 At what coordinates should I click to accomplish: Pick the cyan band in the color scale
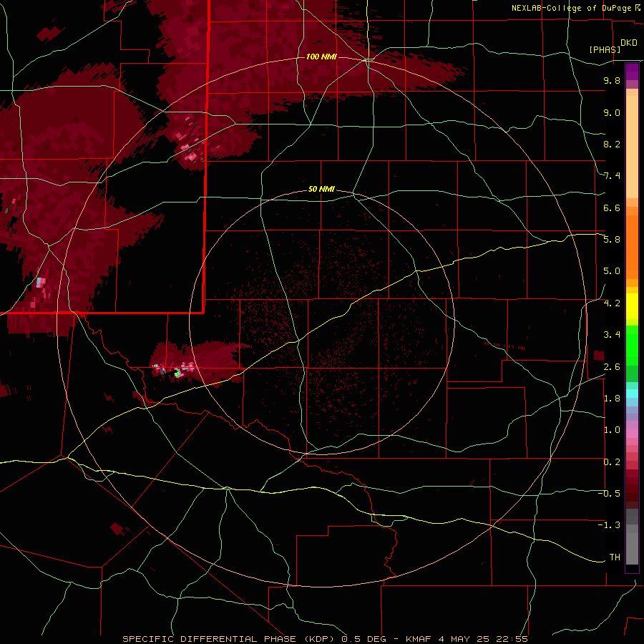632,393
